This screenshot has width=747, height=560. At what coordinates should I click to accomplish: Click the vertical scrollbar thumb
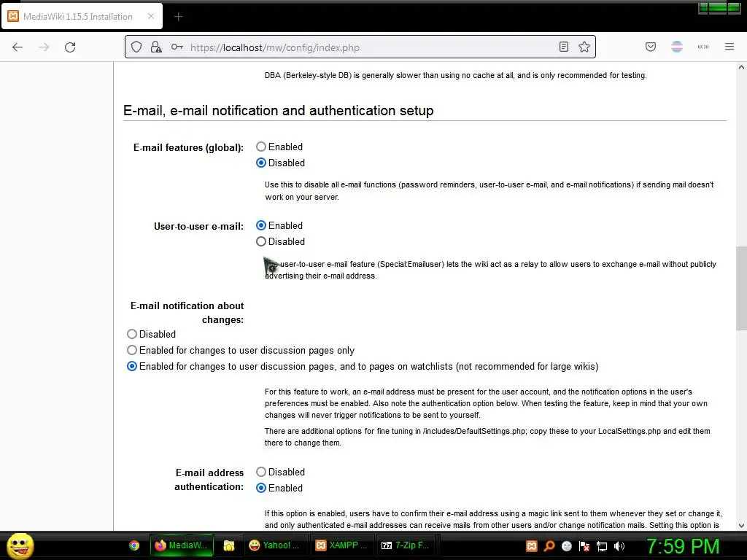[x=741, y=288]
